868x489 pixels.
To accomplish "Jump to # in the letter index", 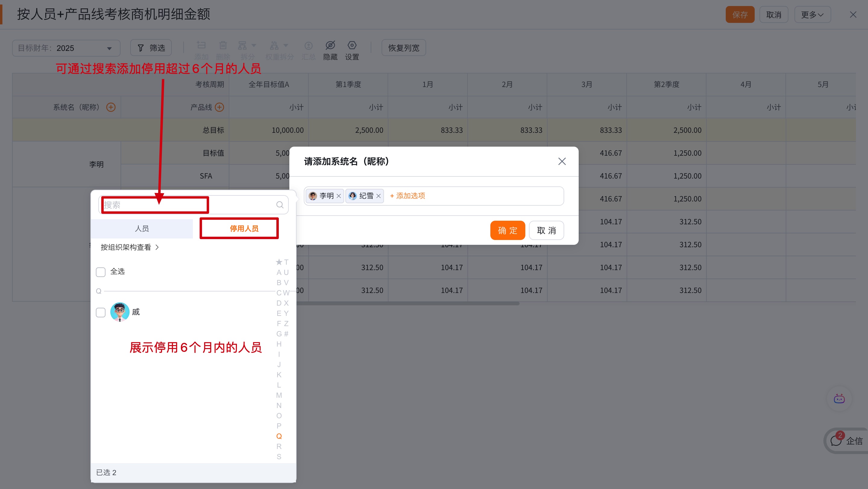I will [x=286, y=334].
